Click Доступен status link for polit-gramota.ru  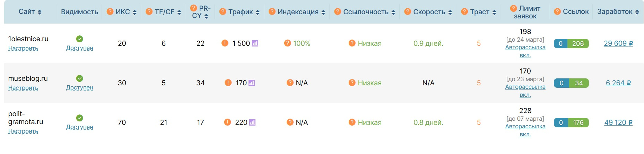pyautogui.click(x=80, y=127)
